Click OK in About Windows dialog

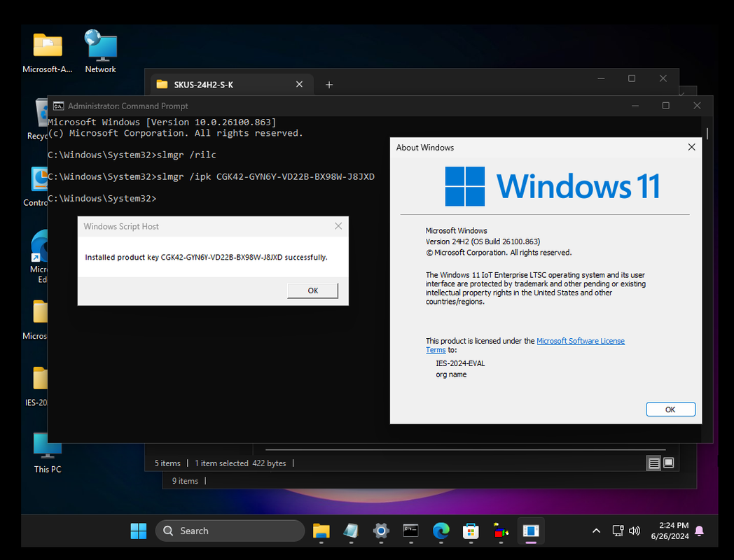point(670,409)
